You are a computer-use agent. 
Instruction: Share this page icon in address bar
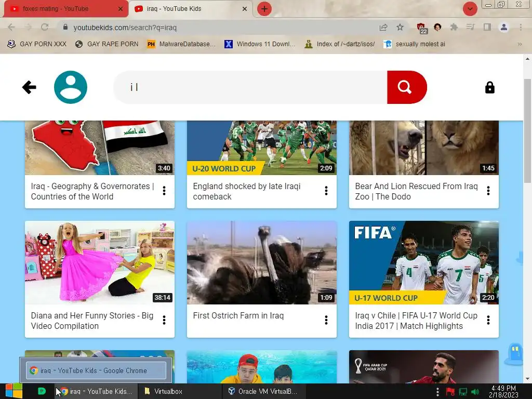tap(383, 27)
